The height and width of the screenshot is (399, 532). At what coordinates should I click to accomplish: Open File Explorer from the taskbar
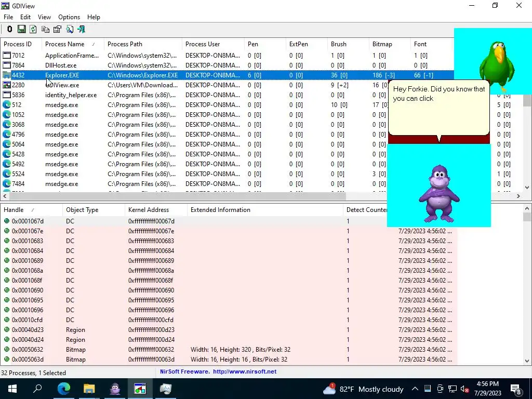coord(89,389)
